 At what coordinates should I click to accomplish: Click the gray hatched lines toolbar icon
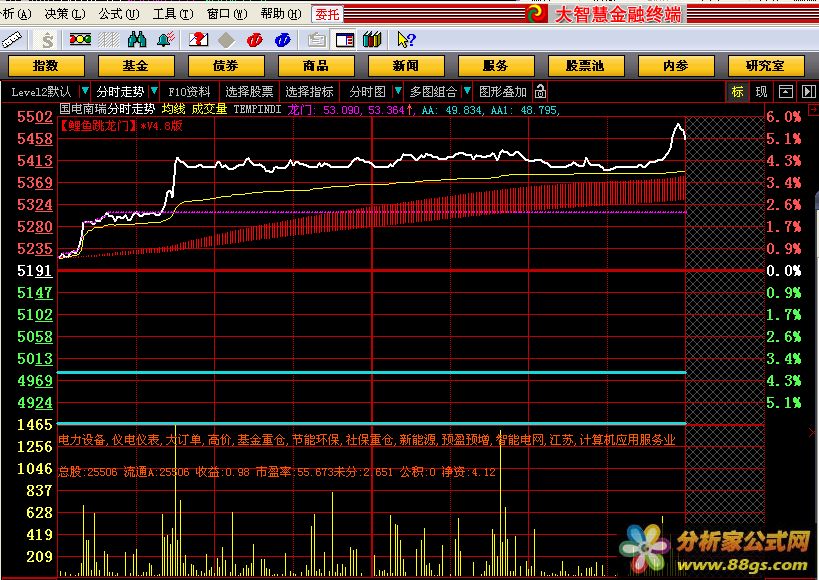(109, 39)
